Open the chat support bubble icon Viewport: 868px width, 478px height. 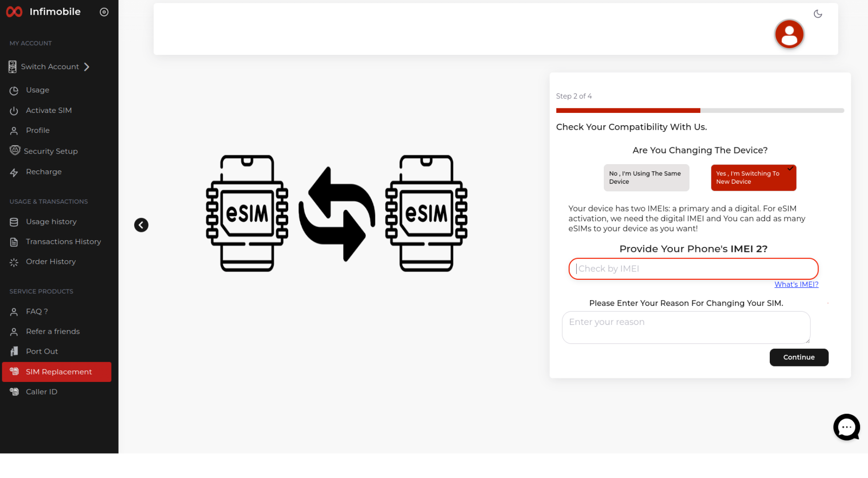point(846,427)
